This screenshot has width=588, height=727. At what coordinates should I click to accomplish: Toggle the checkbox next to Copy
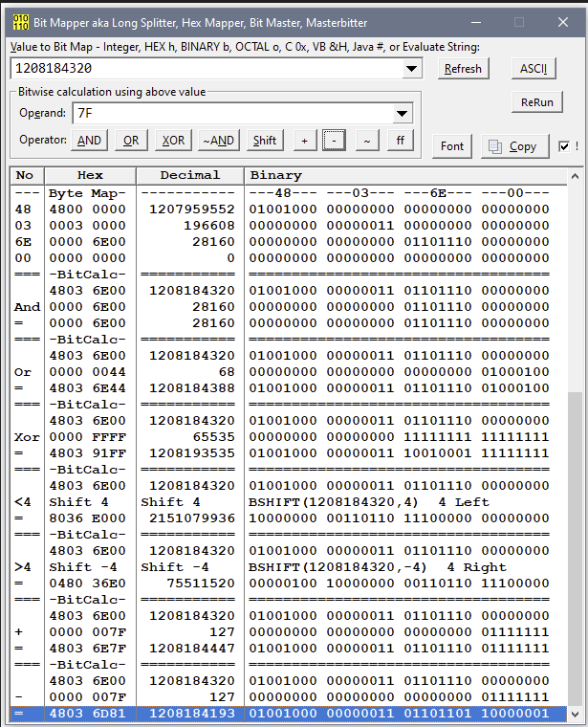[x=564, y=146]
